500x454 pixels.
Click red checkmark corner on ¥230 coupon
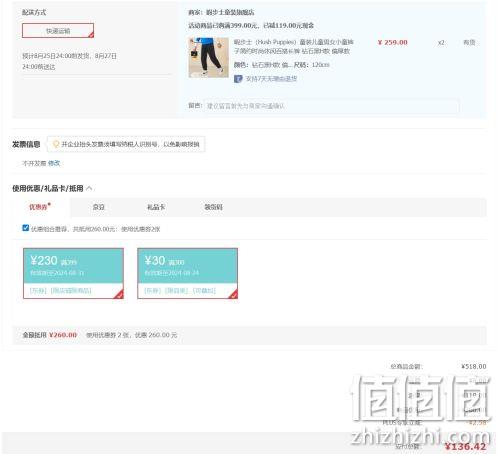click(119, 294)
